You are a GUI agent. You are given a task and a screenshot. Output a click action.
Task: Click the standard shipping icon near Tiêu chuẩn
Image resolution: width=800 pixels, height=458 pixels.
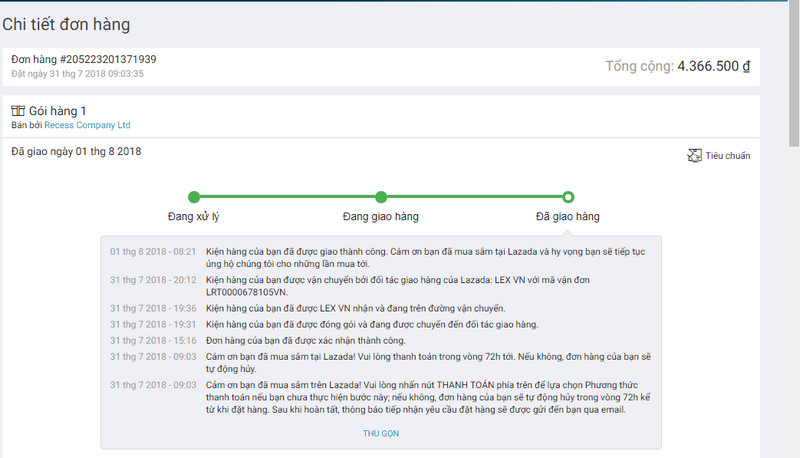tap(695, 155)
